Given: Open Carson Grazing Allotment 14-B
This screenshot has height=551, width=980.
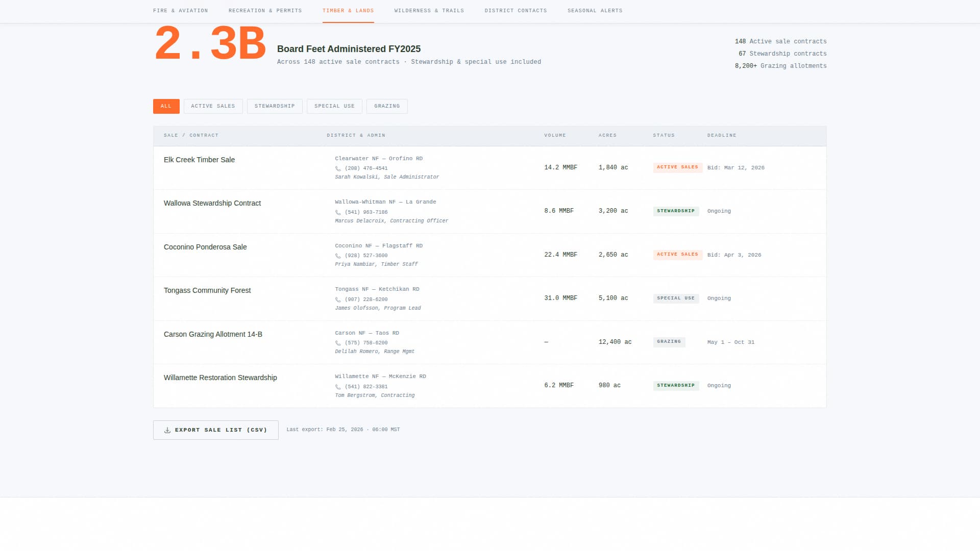Looking at the screenshot, I should click(213, 334).
